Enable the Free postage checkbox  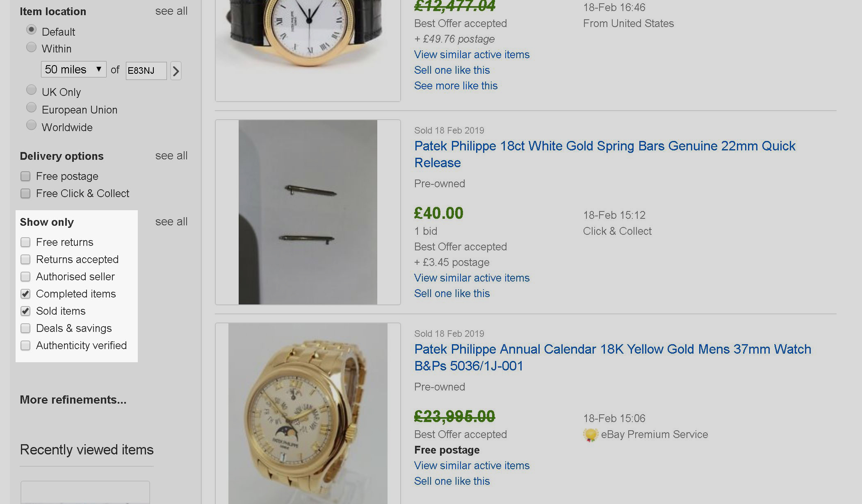point(25,176)
